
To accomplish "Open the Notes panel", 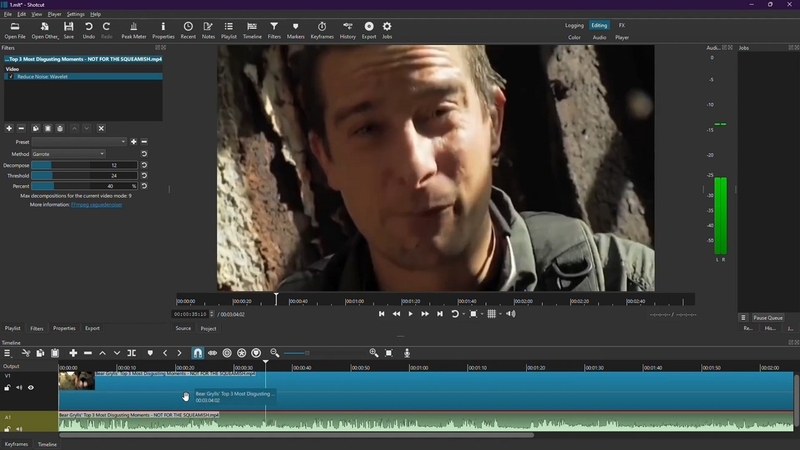I will click(208, 30).
